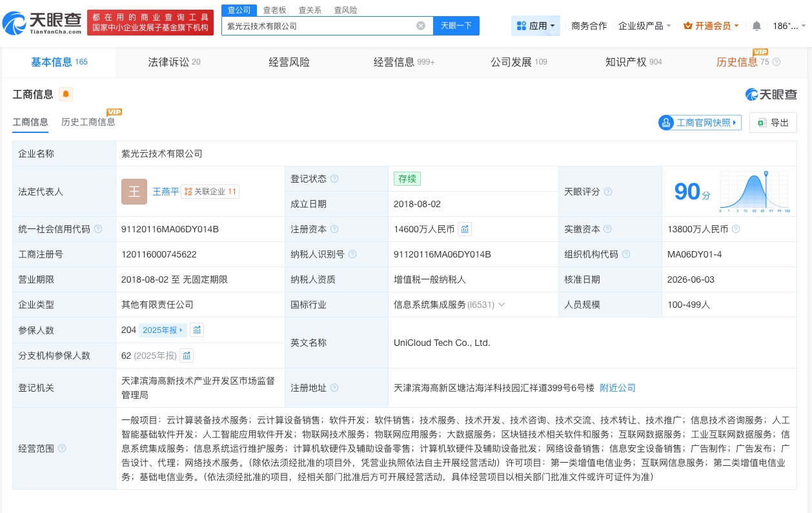Open the 开通会员 membership dropdown
812x513 pixels.
point(711,26)
